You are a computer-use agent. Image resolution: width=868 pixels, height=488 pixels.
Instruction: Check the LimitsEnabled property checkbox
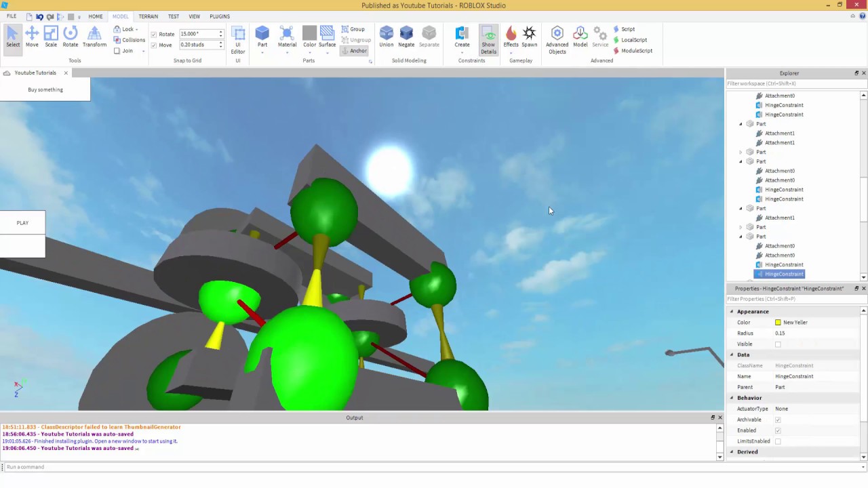778,441
